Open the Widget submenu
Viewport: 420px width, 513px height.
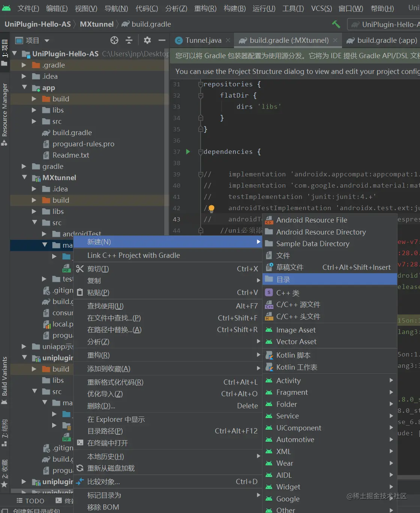[x=330, y=487]
